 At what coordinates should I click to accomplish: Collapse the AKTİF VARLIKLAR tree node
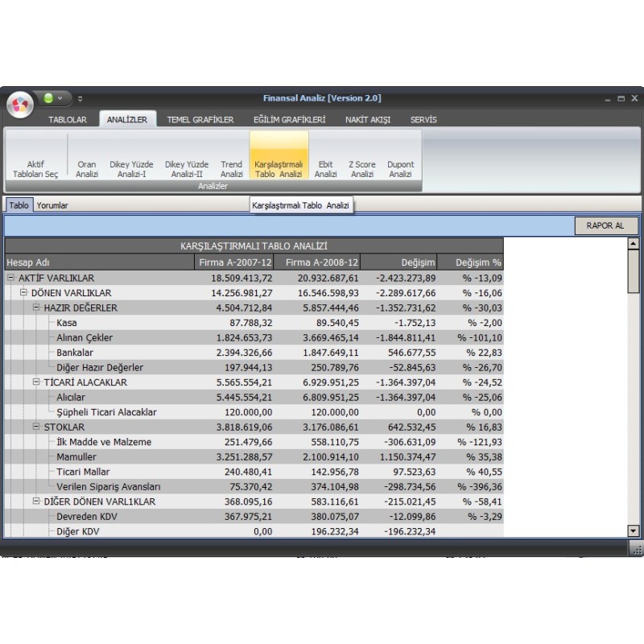11,278
